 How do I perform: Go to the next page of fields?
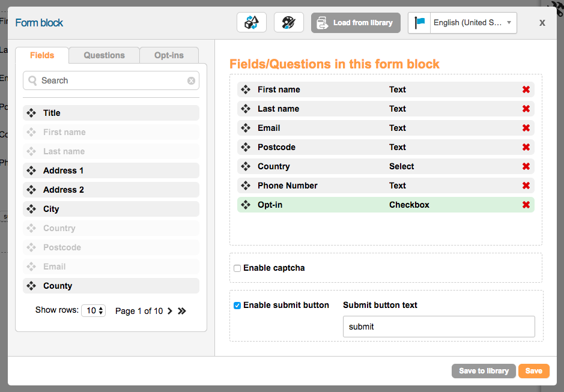(x=170, y=311)
